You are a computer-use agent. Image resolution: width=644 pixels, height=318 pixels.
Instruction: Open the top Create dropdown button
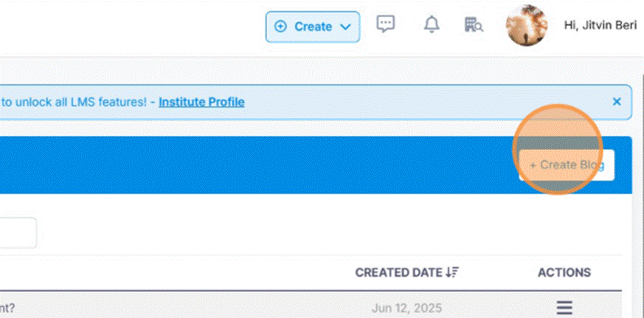(313, 27)
